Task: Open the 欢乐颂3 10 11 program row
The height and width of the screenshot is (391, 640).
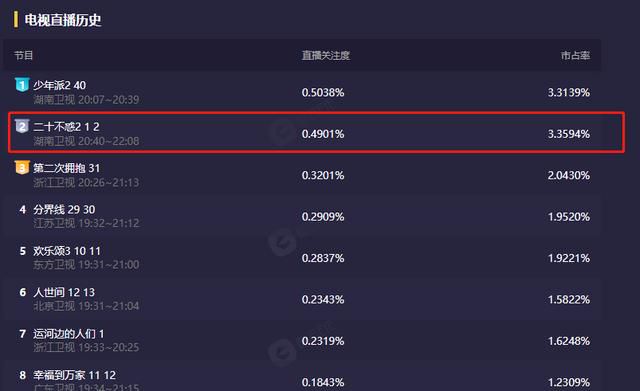Action: [302, 258]
